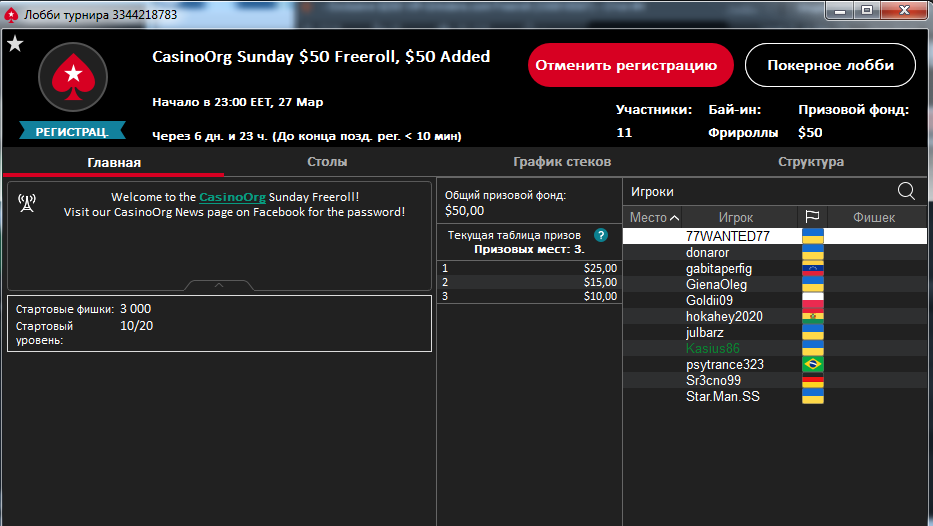Click the РЕГИСТРАЦ. status ribbon
Screen dimensions: 933x526
(72, 131)
